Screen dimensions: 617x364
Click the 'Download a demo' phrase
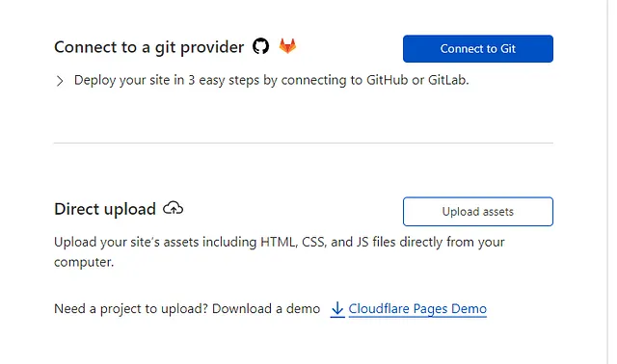tap(266, 309)
